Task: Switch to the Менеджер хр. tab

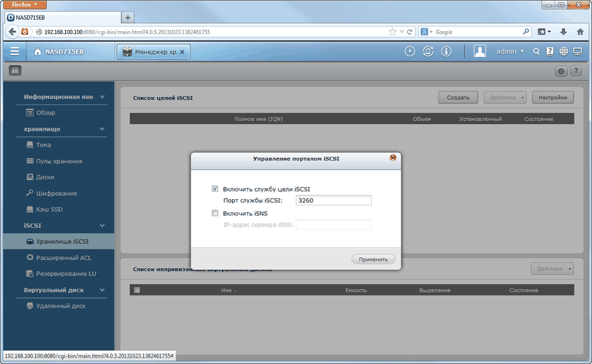Action: pos(153,52)
